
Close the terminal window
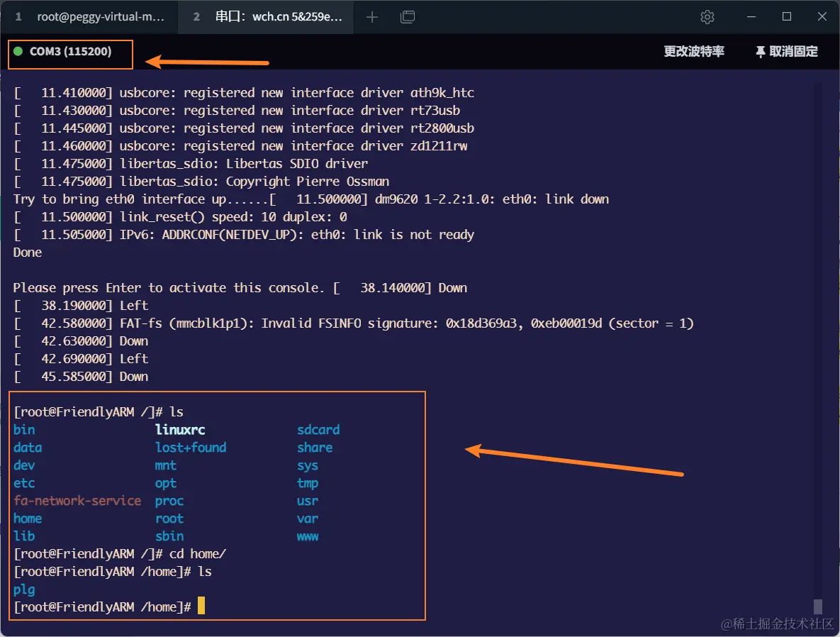pyautogui.click(x=822, y=17)
